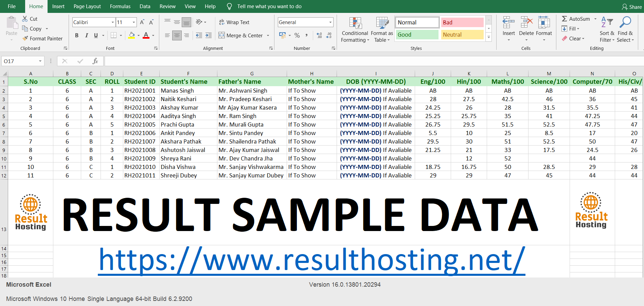Apply the Neutral cell style
Viewport: 644px width, 306px height.
tap(462, 35)
